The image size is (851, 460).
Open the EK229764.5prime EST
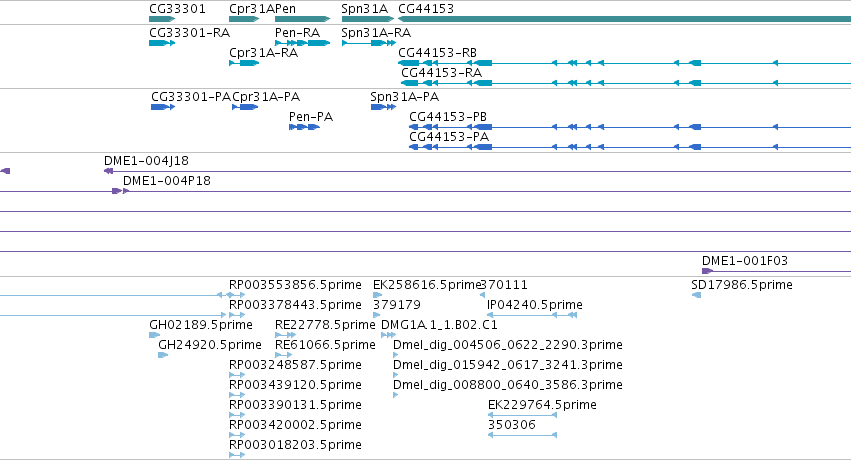[542, 406]
